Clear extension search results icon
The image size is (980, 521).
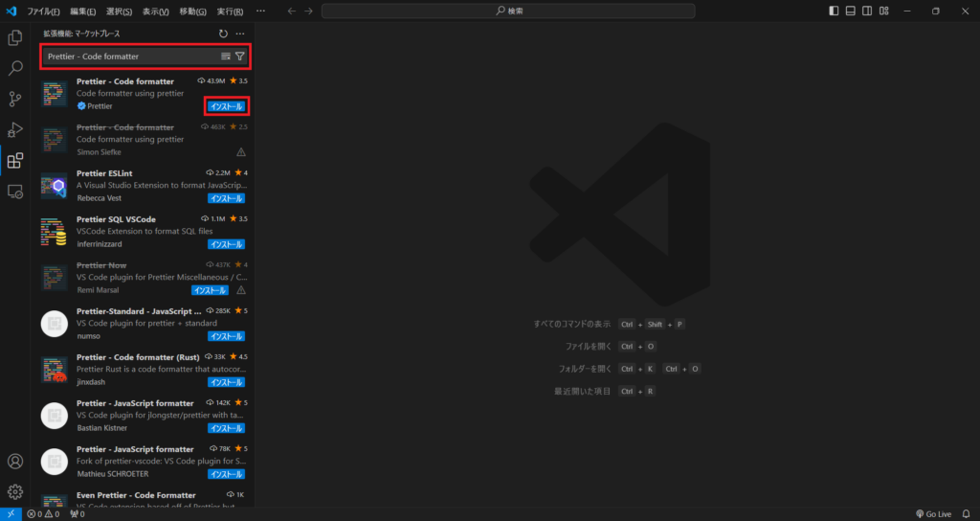(226, 57)
